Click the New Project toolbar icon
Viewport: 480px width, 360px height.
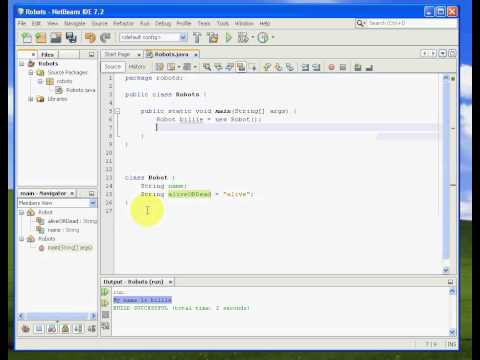[41, 38]
